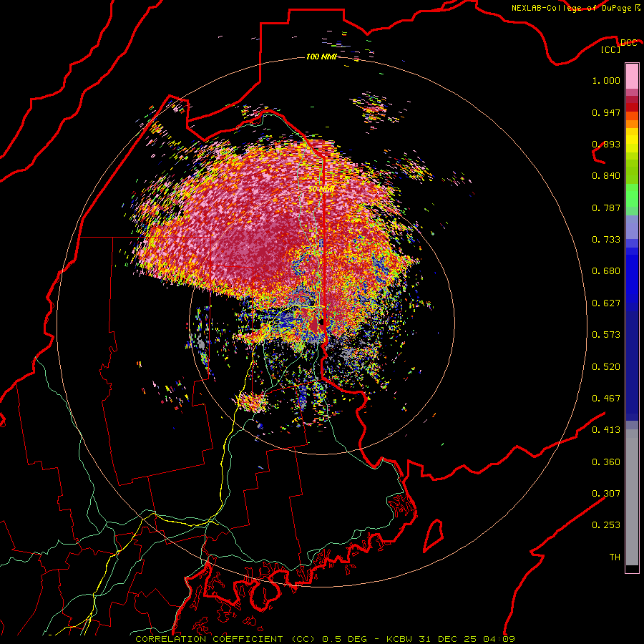This screenshot has height=644, width=644.
Task: Click the 100 NMI range ring label
Action: tap(321, 57)
